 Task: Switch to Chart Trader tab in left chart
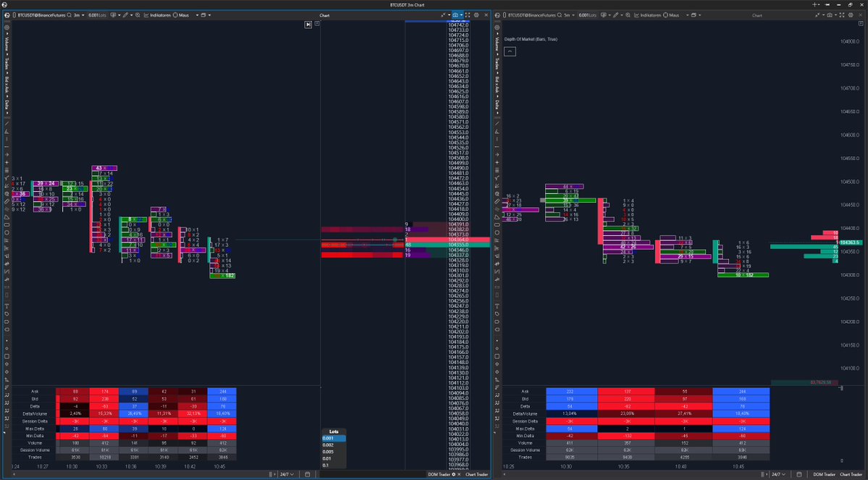476,474
